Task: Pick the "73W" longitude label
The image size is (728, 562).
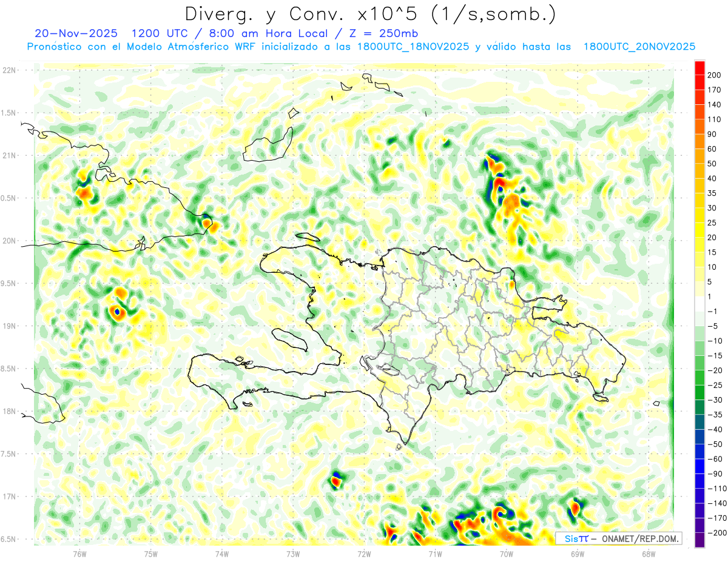Action: [293, 554]
